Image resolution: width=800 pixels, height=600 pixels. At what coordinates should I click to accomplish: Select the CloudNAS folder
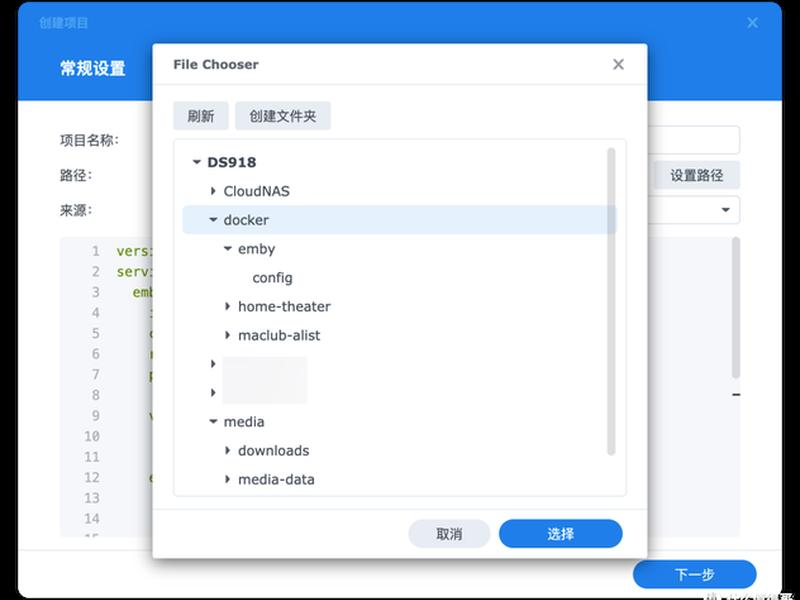(x=257, y=191)
